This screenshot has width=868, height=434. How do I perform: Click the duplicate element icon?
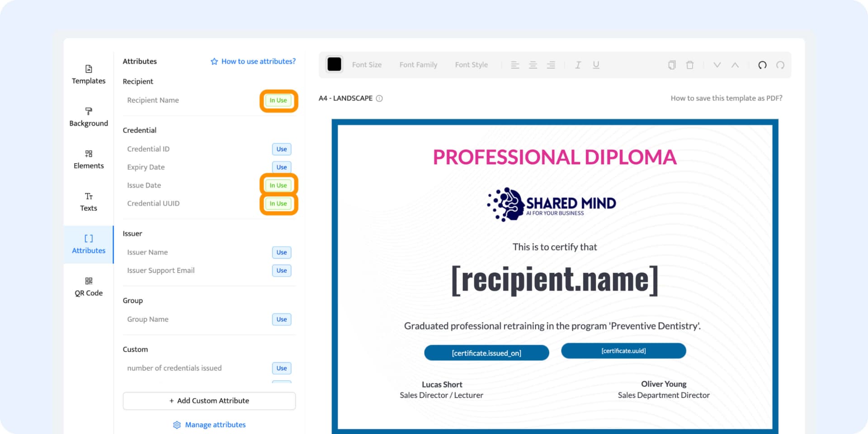click(x=672, y=65)
